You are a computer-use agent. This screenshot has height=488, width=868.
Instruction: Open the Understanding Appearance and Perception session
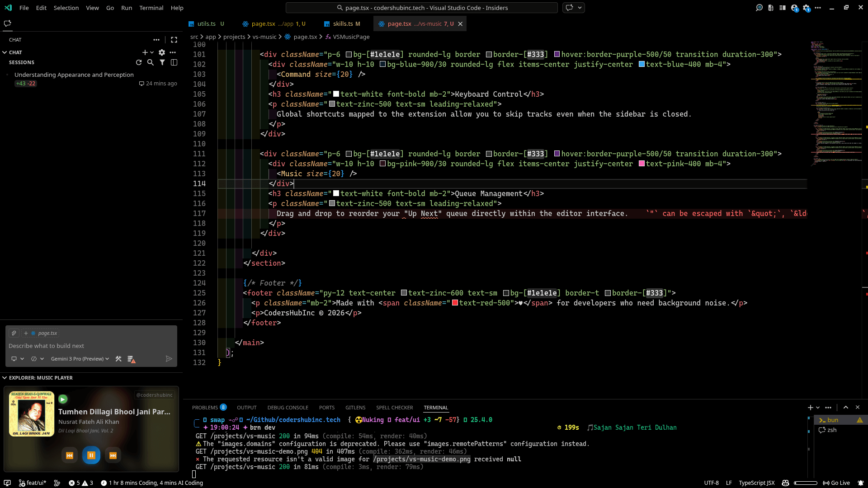click(x=74, y=75)
